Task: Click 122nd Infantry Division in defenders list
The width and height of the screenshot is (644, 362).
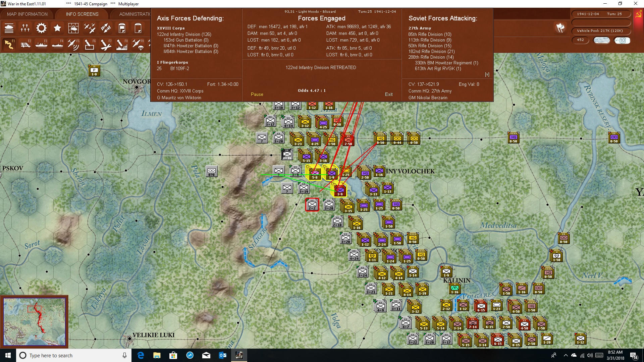Action: pyautogui.click(x=184, y=34)
